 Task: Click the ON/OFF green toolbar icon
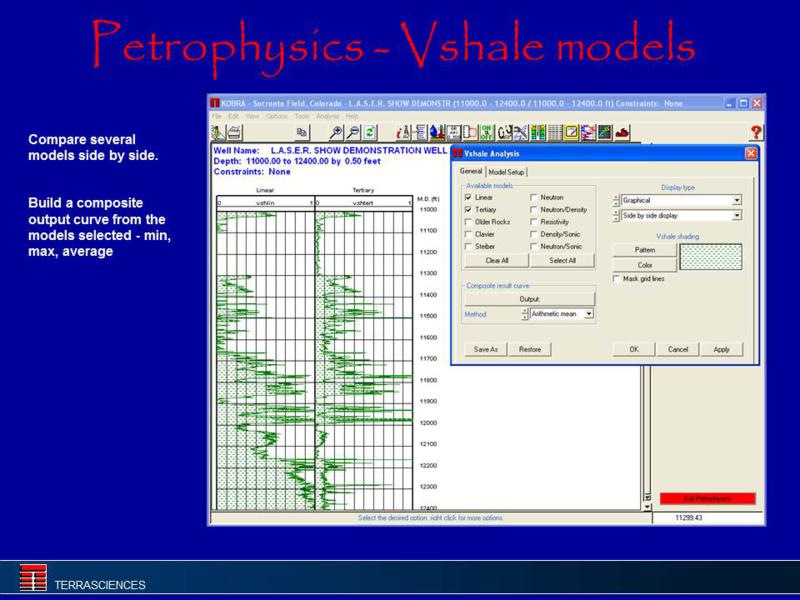pyautogui.click(x=487, y=133)
